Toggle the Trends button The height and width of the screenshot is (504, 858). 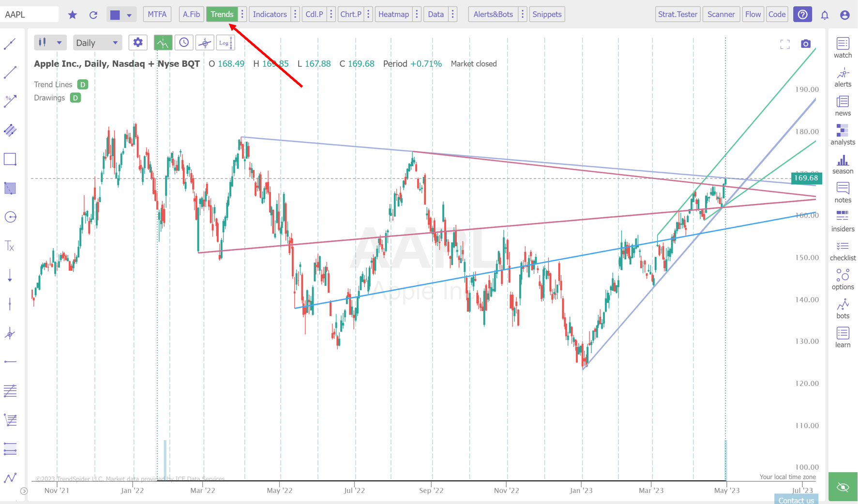[x=222, y=15]
